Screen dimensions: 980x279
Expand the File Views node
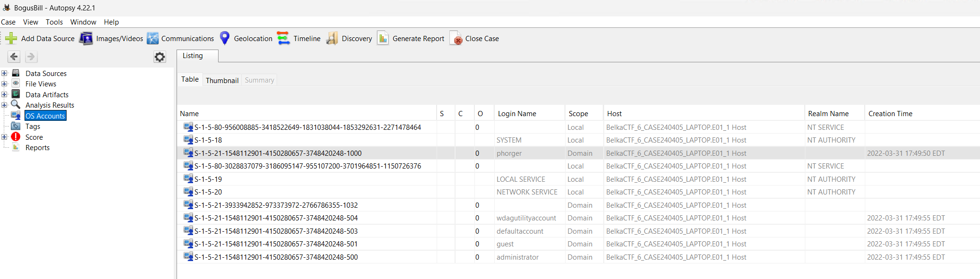pyautogui.click(x=4, y=84)
